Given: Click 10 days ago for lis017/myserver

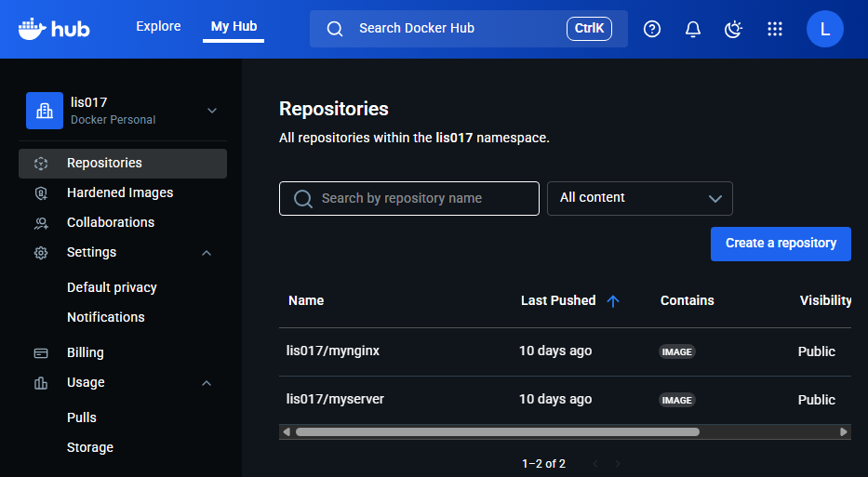Looking at the screenshot, I should [x=555, y=399].
